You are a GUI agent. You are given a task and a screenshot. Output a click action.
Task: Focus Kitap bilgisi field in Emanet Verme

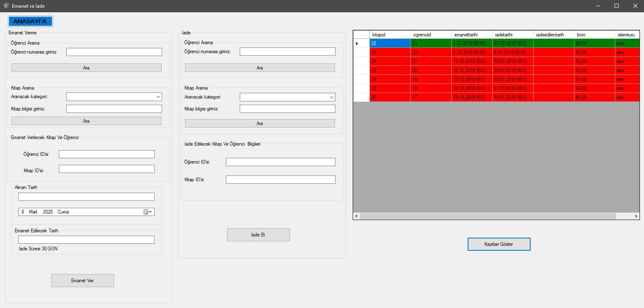point(114,109)
